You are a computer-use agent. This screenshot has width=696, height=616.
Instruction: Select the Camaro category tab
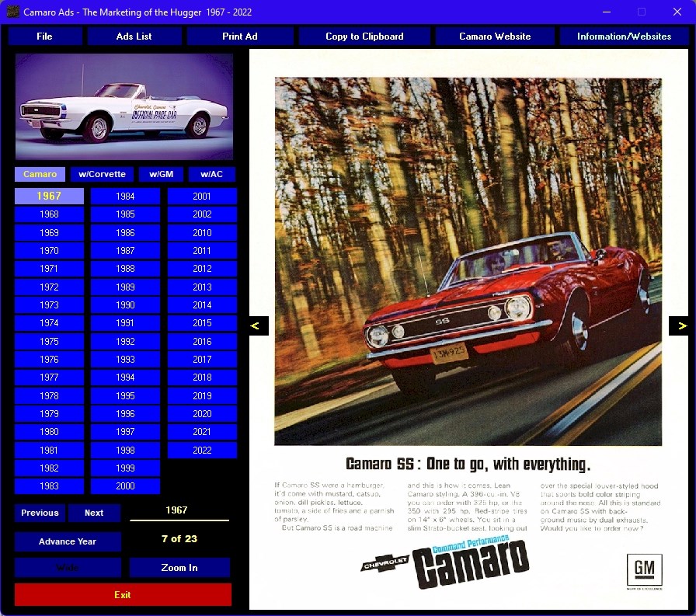click(x=40, y=174)
